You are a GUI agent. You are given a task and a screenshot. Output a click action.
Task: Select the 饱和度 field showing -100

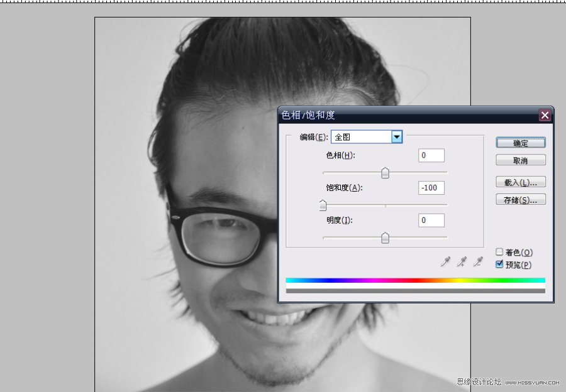click(431, 187)
